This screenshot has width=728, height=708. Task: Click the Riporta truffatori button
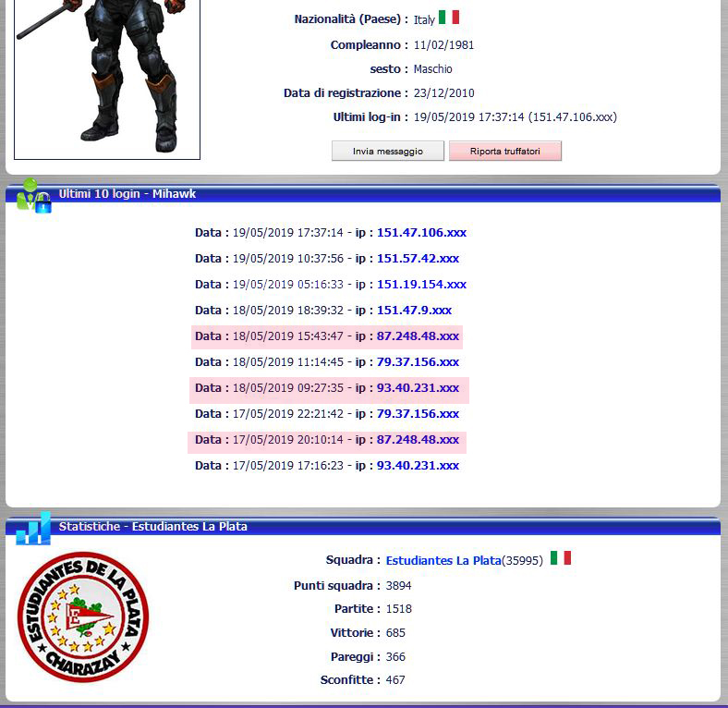point(505,151)
